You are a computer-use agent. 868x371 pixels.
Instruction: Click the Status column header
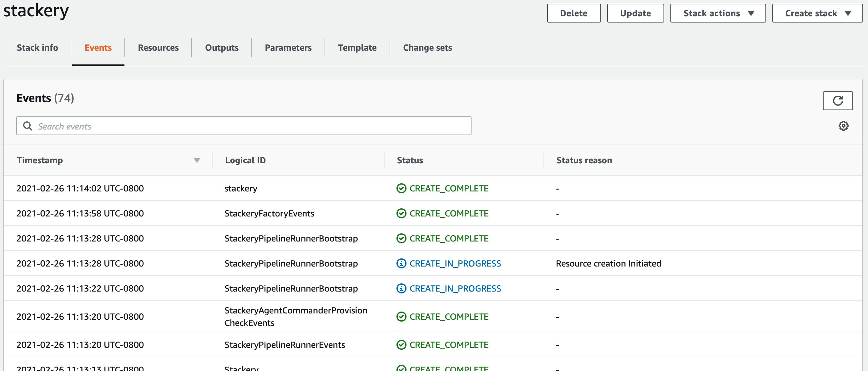pyautogui.click(x=410, y=160)
